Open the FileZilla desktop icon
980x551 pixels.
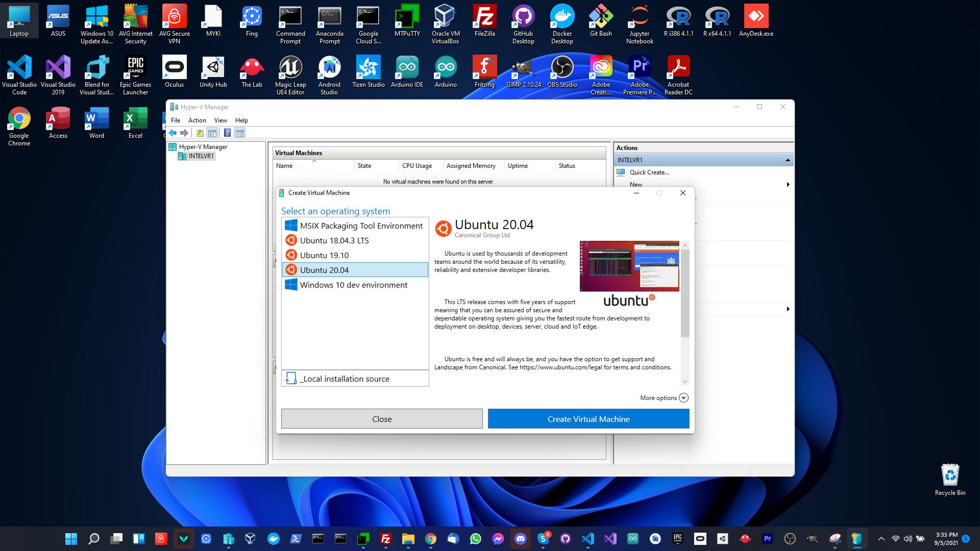[484, 21]
